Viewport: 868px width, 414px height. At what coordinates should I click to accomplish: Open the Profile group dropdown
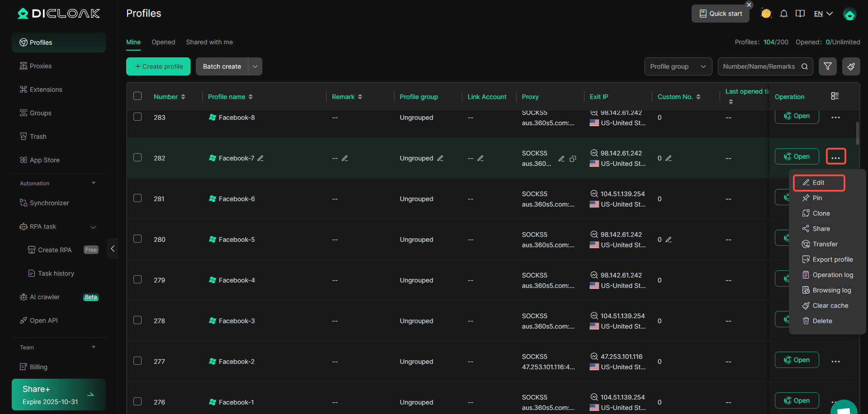[x=678, y=66]
